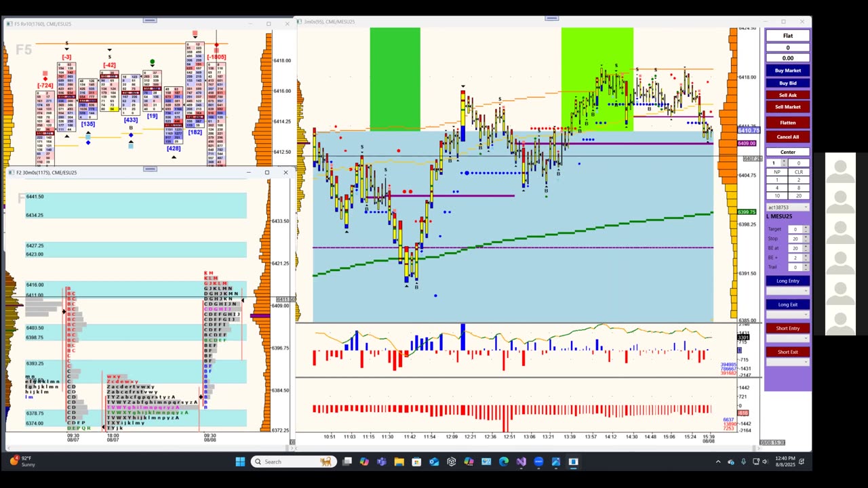
Task: Open Visual Studio from the taskbar
Action: (x=521, y=462)
